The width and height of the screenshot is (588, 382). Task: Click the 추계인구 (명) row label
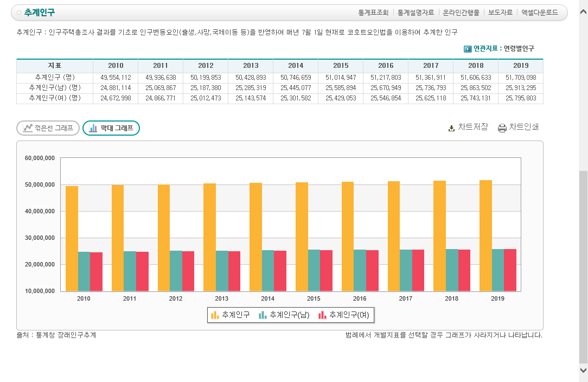[x=55, y=77]
